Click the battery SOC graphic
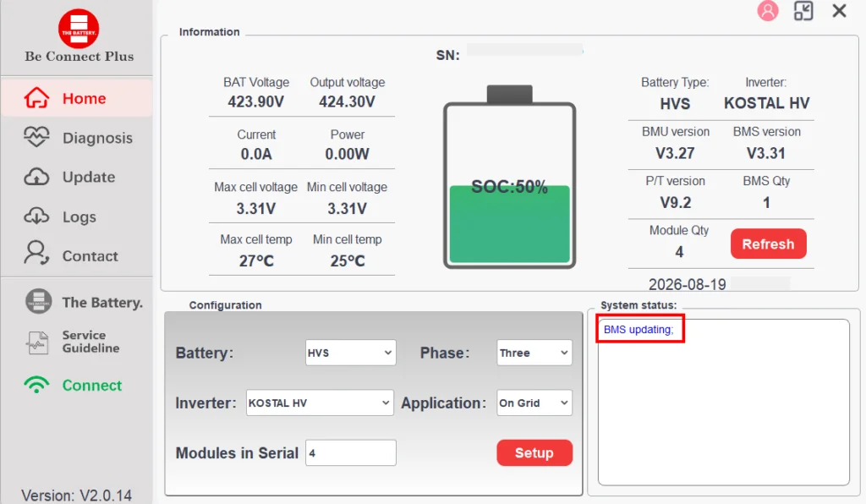Viewport: 866px width, 504px height. coord(509,178)
